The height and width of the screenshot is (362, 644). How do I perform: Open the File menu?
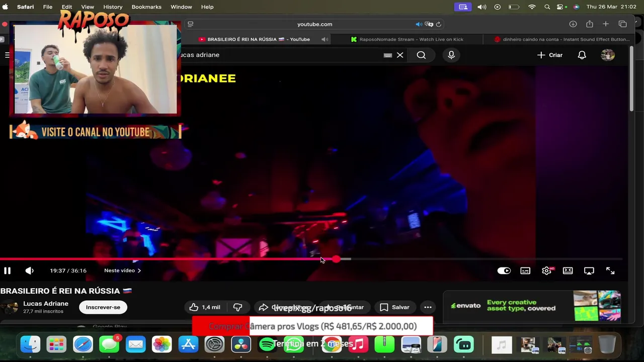pyautogui.click(x=48, y=7)
